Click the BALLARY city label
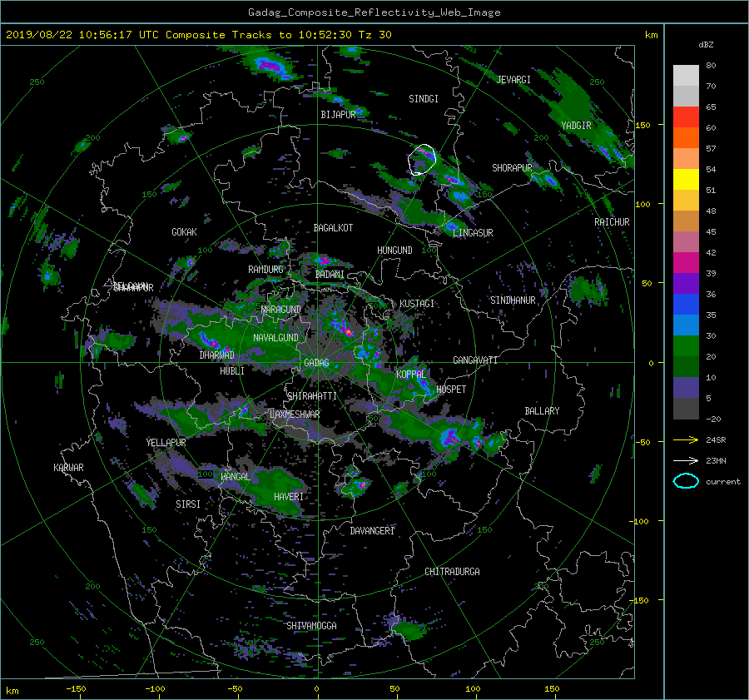 pyautogui.click(x=542, y=411)
